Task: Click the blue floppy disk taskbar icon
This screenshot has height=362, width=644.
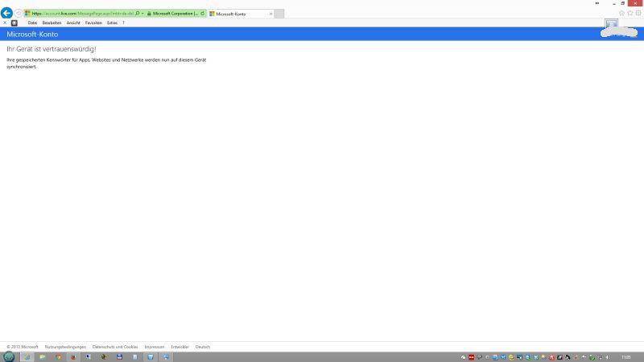Action: tap(119, 356)
